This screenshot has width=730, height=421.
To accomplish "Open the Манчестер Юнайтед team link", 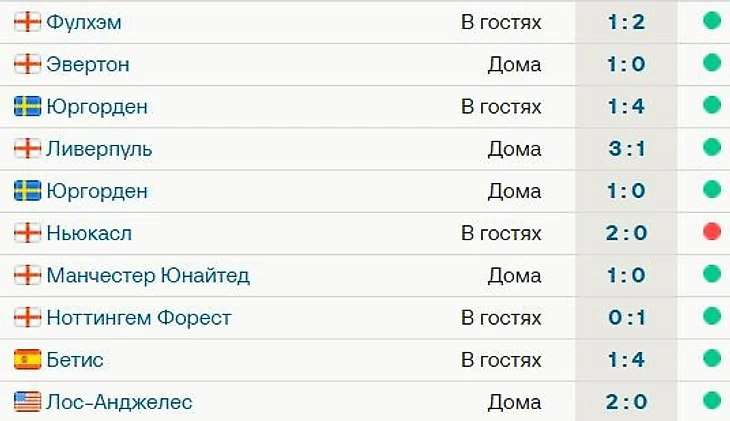I will [x=148, y=276].
